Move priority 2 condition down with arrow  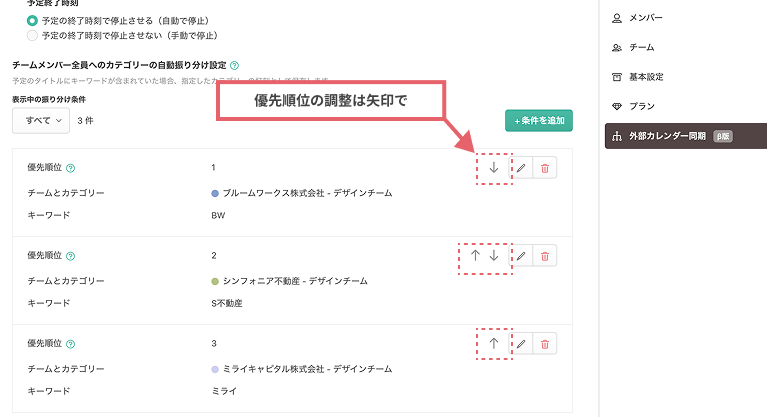pyautogui.click(x=494, y=256)
